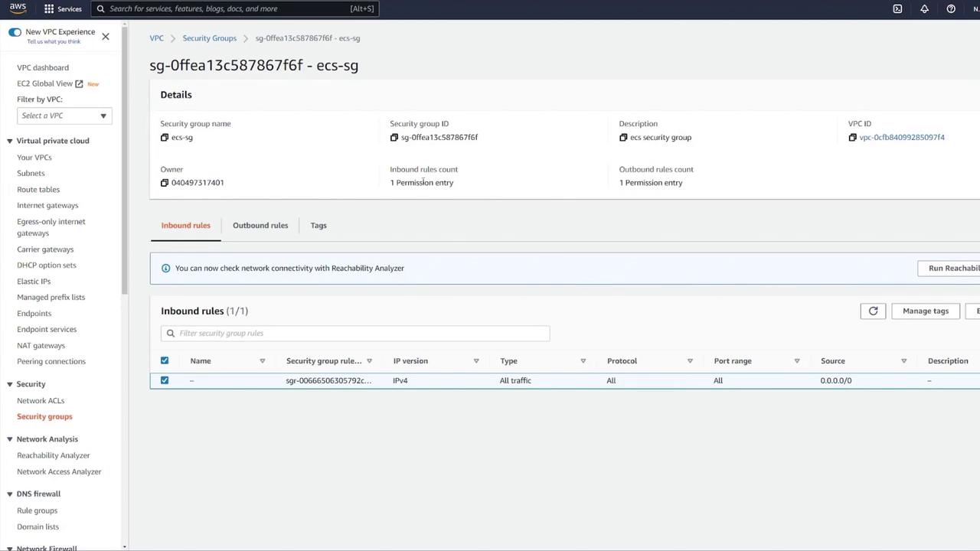Click the Manage tags button

[x=925, y=311]
